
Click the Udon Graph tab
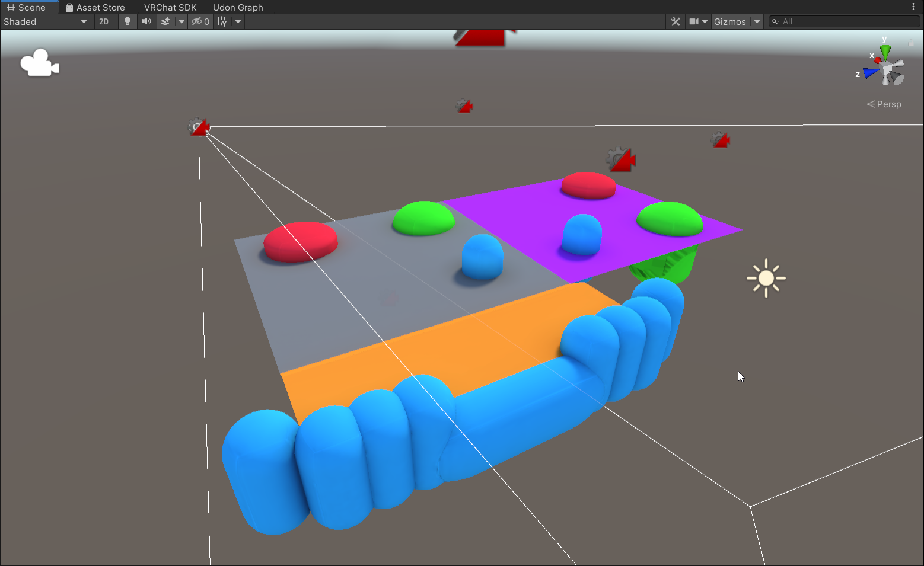[238, 7]
